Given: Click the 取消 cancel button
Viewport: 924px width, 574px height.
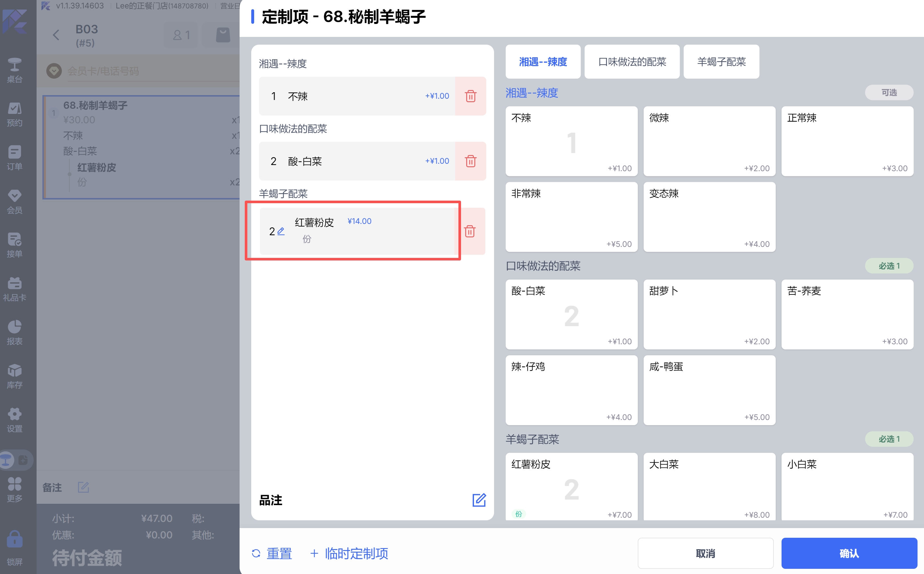Looking at the screenshot, I should tap(705, 553).
